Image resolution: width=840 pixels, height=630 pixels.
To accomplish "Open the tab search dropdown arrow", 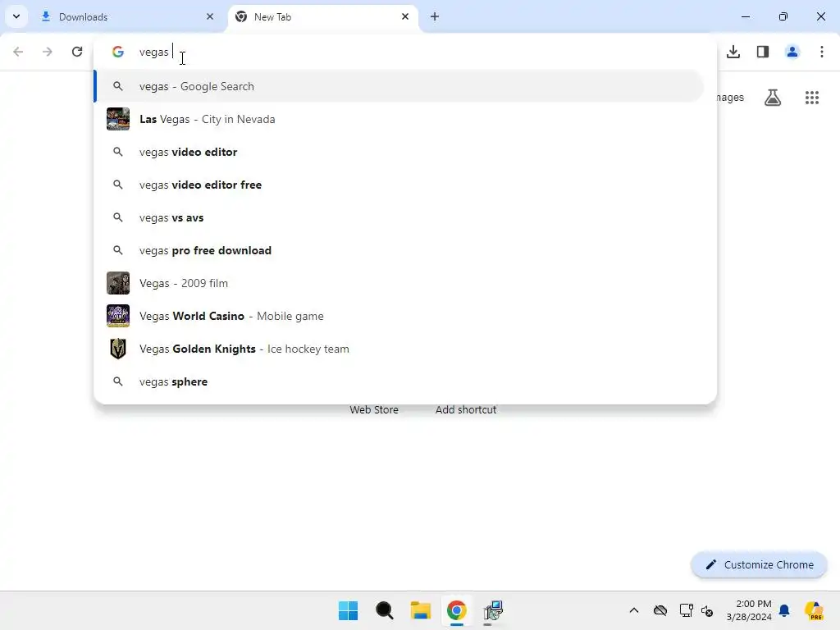I will pyautogui.click(x=16, y=16).
